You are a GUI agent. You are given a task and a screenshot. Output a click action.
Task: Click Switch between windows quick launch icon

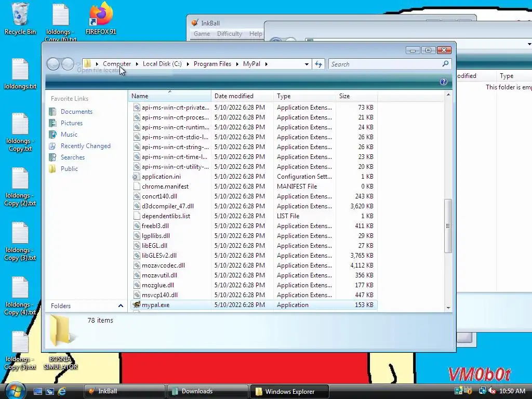pyautogui.click(x=49, y=391)
